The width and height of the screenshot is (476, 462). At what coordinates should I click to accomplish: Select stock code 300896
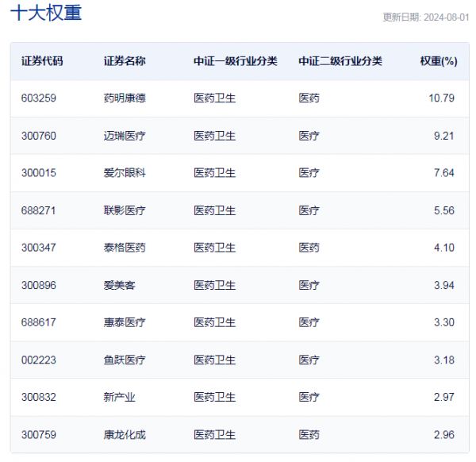click(x=39, y=285)
